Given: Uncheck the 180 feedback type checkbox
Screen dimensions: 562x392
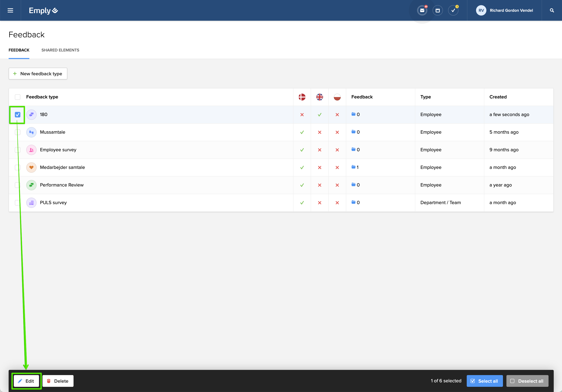Looking at the screenshot, I should [18, 115].
